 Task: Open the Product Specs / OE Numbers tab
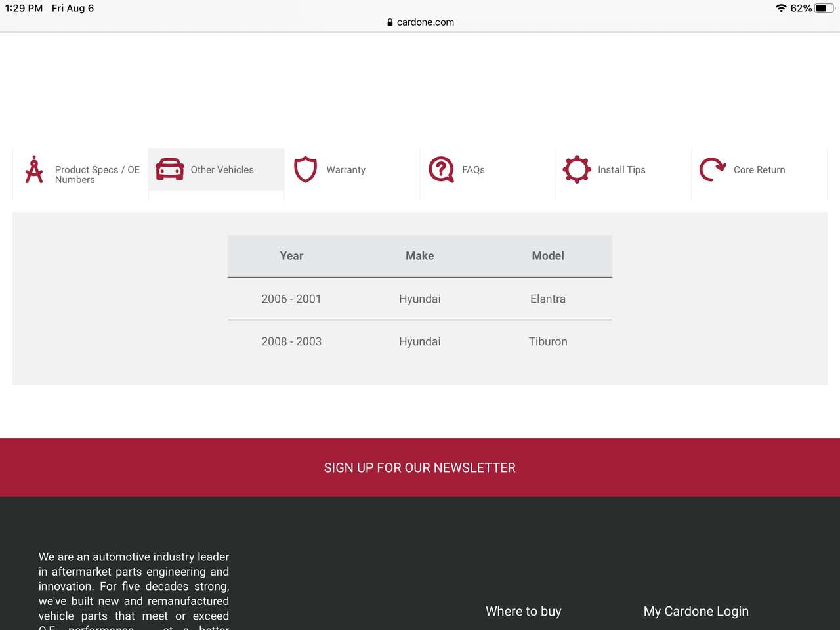[x=97, y=175]
